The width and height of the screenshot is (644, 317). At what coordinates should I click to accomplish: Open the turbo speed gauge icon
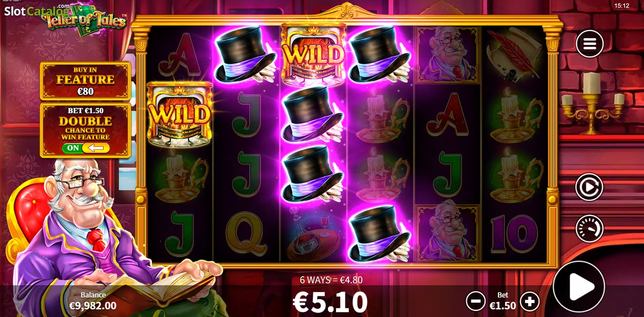pos(589,229)
